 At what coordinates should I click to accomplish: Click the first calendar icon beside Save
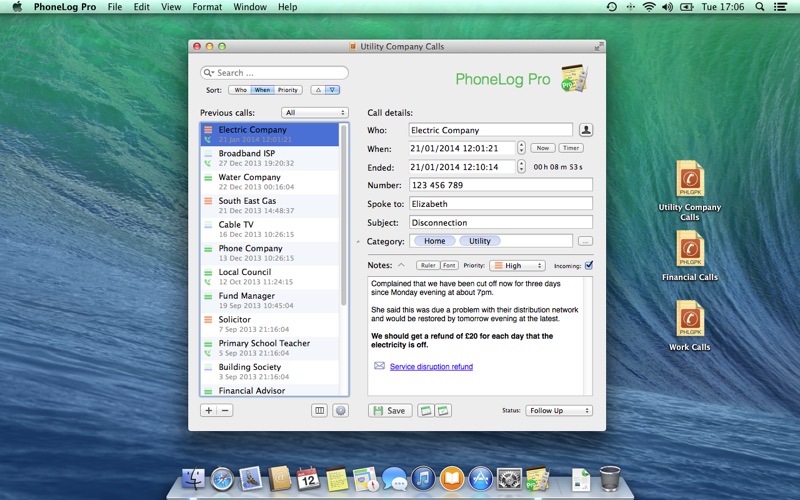point(426,410)
